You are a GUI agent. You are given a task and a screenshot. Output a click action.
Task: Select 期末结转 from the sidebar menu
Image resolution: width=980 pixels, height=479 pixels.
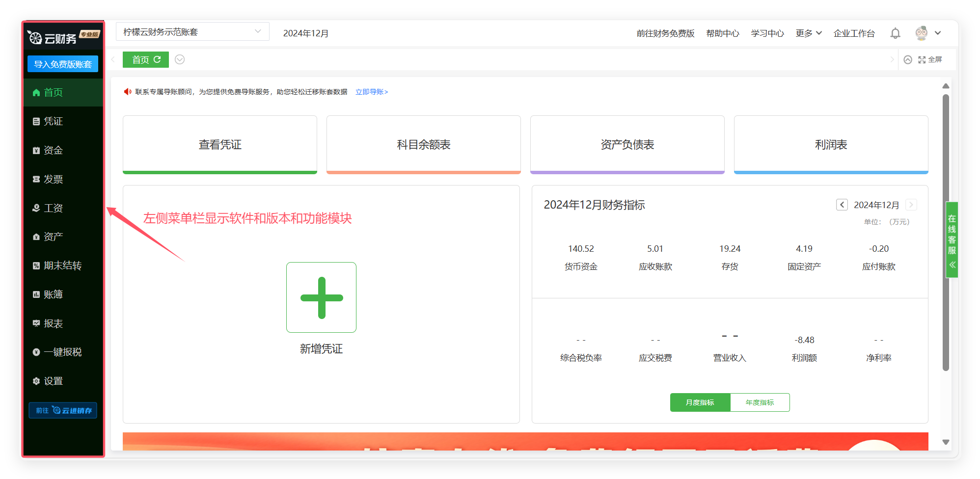(x=62, y=266)
